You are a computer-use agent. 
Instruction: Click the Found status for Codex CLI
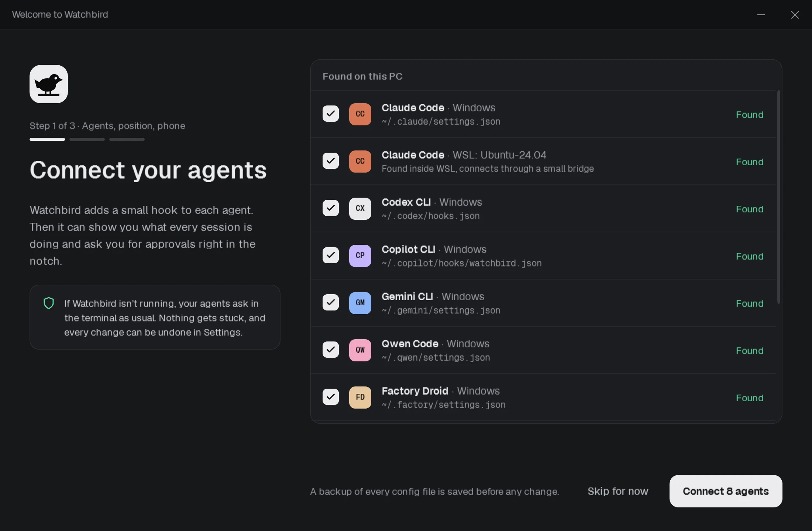[750, 209]
